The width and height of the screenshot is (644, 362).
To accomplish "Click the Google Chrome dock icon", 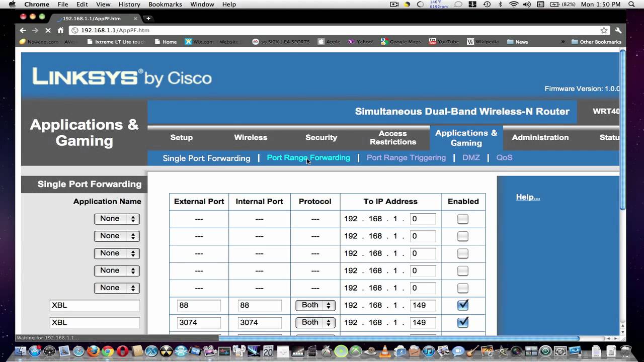I will click(x=108, y=351).
